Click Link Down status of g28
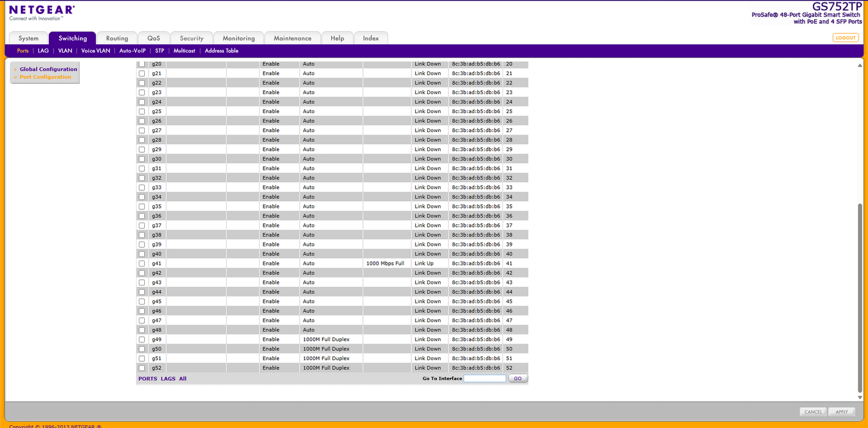Screen dimensions: 868x428 coord(428,140)
